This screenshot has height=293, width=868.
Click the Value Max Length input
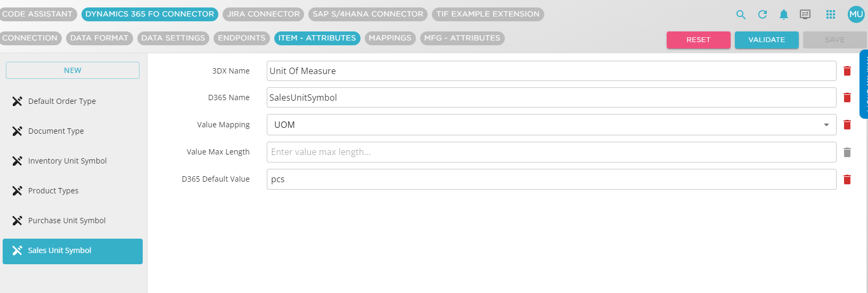pos(551,152)
